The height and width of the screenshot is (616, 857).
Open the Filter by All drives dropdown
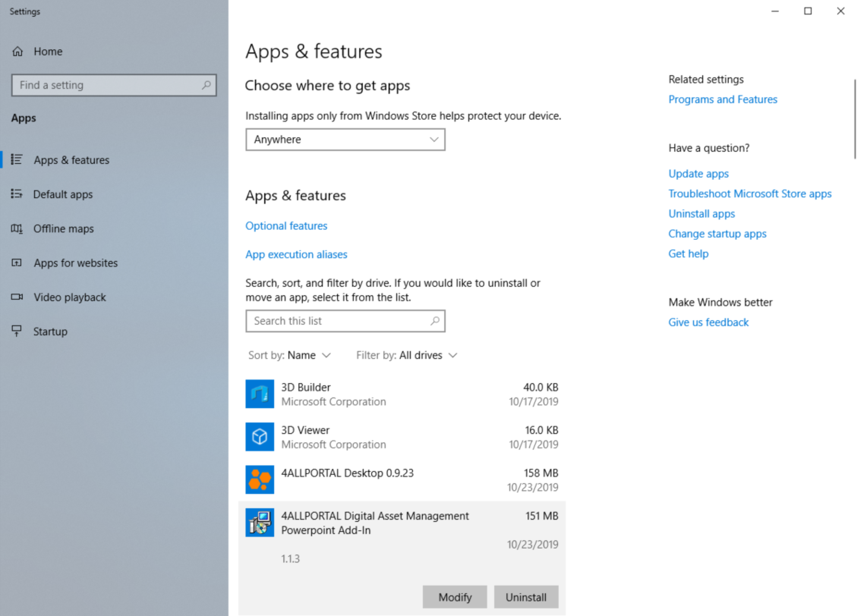(406, 355)
